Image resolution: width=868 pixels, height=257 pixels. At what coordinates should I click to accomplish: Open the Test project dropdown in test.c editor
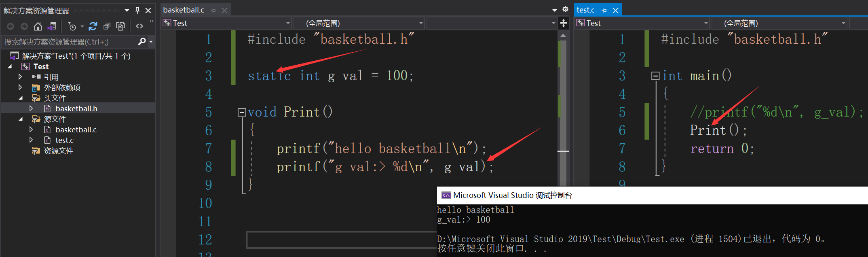point(642,23)
